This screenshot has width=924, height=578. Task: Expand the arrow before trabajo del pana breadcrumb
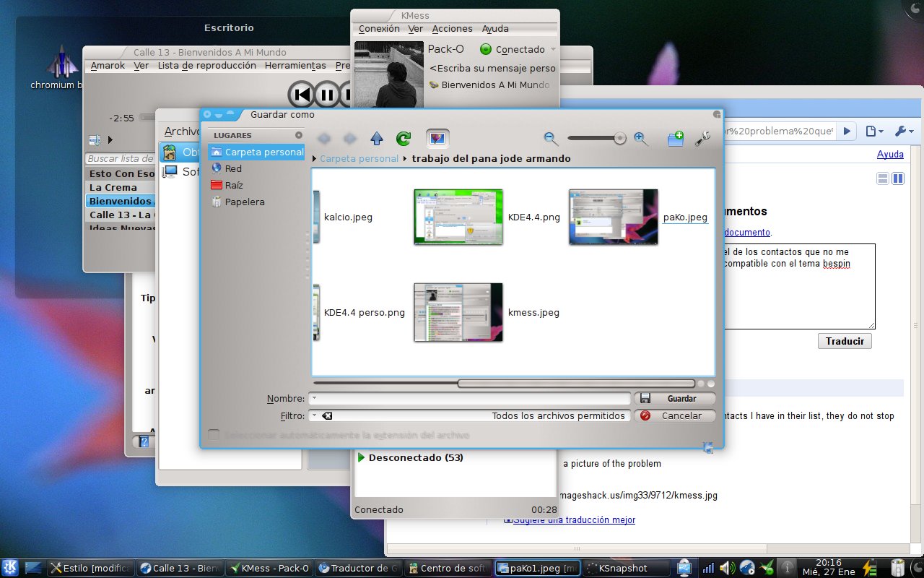click(x=405, y=158)
